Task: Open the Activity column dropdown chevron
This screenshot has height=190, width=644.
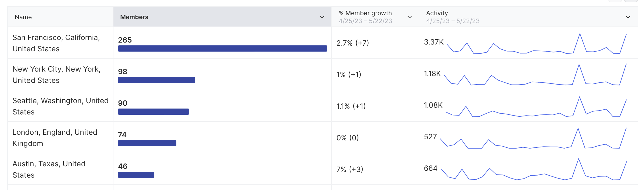Action: (x=628, y=17)
